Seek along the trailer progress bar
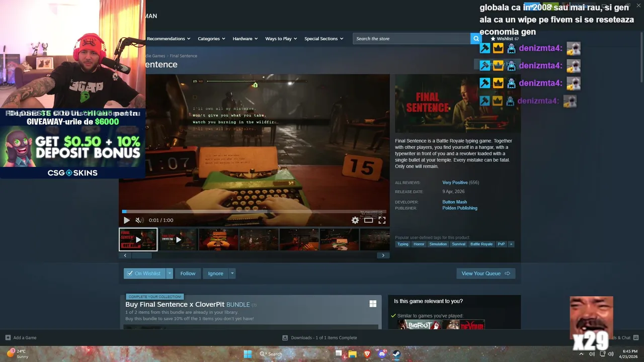 click(x=254, y=212)
